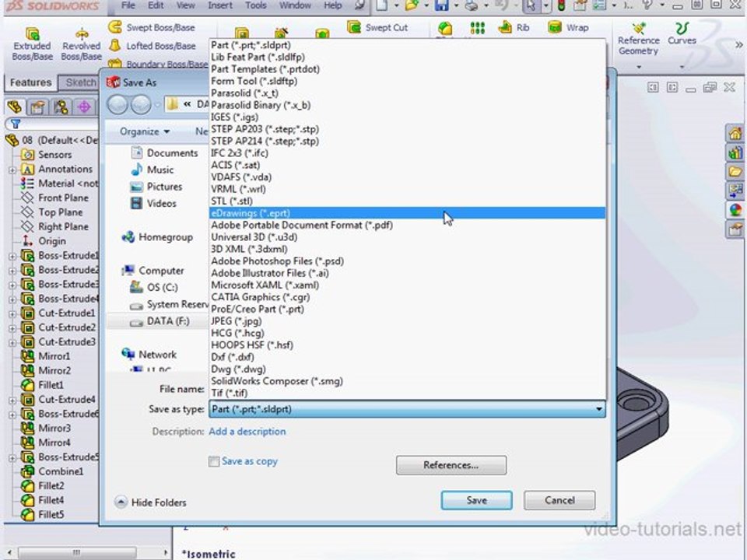Open the Edit menu
747x560 pixels.
pyautogui.click(x=156, y=5)
